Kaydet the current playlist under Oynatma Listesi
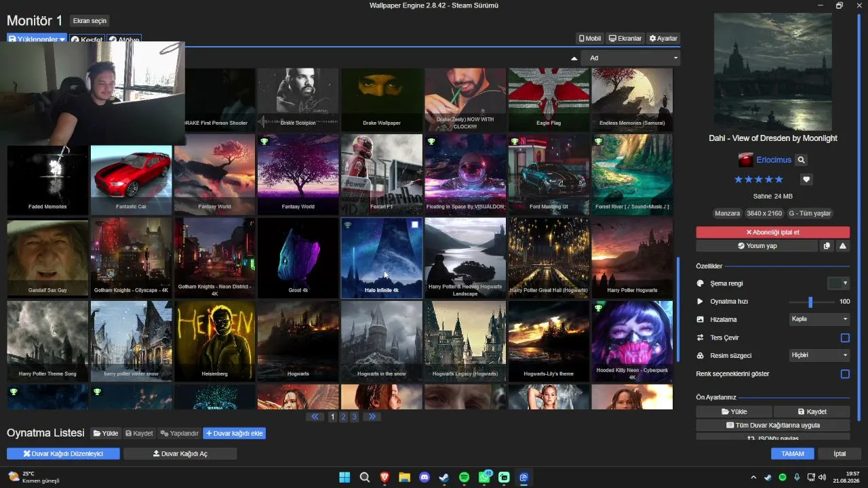Screen dimensions: 868x488 139,433
